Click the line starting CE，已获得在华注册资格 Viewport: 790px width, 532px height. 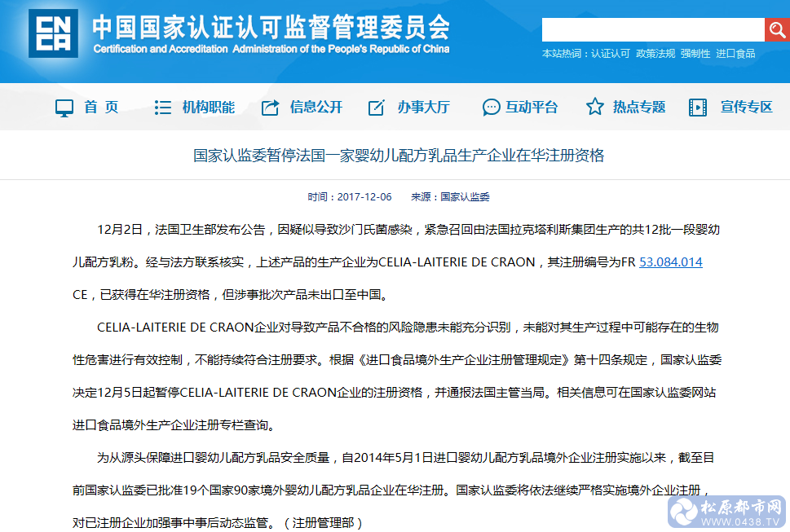point(232,295)
